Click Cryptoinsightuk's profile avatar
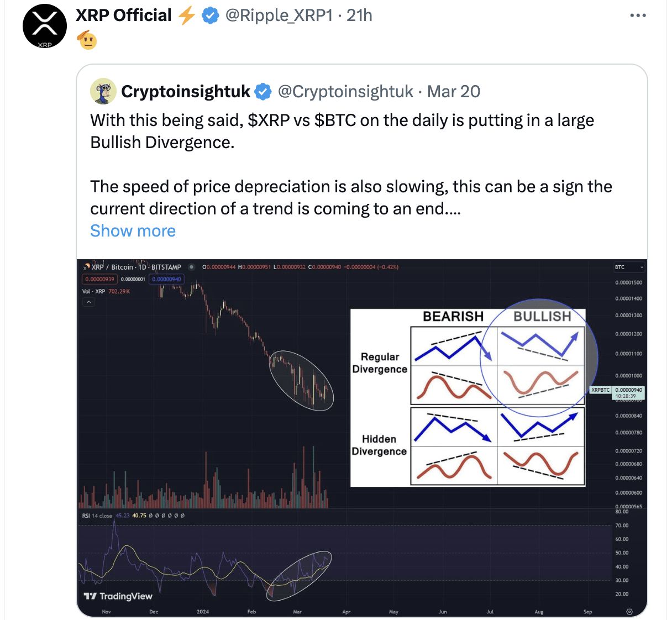 click(103, 91)
